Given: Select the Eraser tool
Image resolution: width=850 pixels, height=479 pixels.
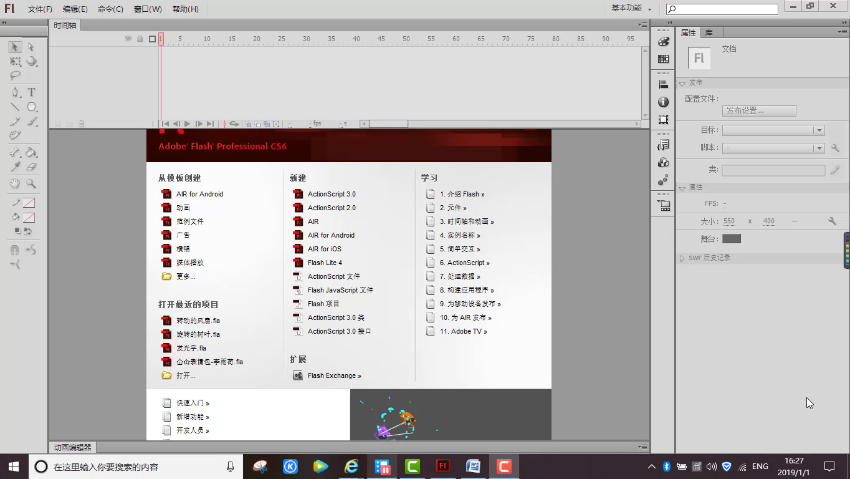Looking at the screenshot, I should tap(31, 167).
